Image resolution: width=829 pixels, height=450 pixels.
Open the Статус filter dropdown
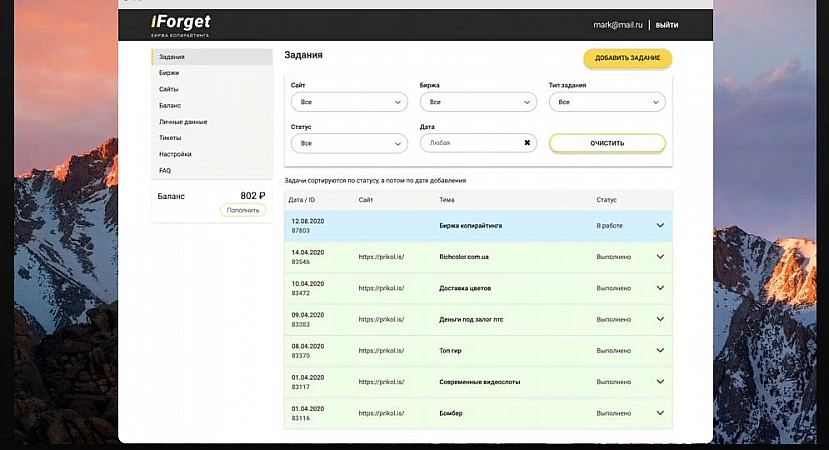(x=348, y=144)
